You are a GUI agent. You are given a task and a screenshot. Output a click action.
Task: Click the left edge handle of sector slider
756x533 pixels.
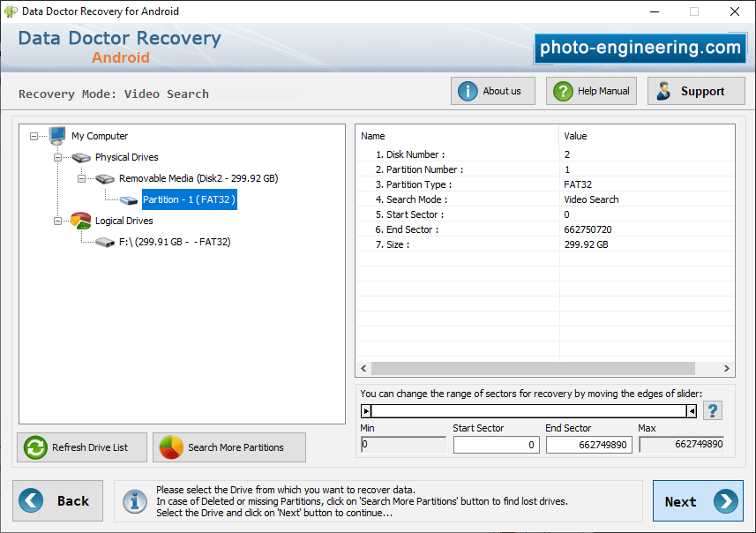pyautogui.click(x=366, y=411)
